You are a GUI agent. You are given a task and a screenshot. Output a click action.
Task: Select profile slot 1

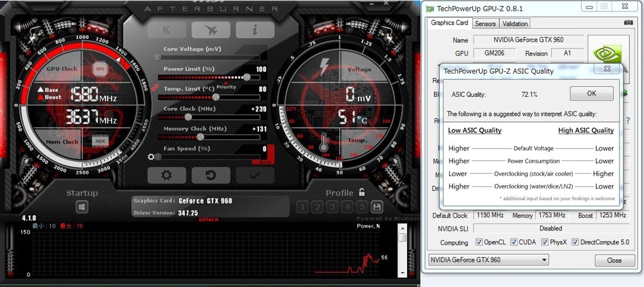tap(303, 207)
